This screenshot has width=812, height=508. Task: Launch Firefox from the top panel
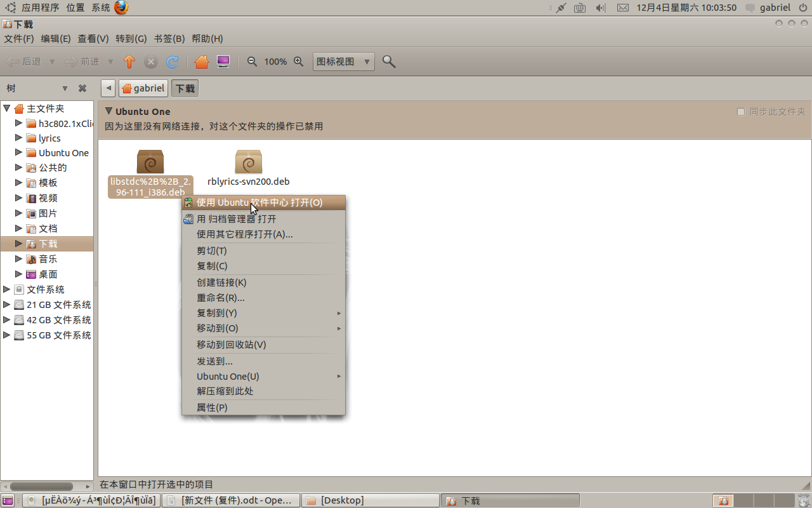click(121, 8)
